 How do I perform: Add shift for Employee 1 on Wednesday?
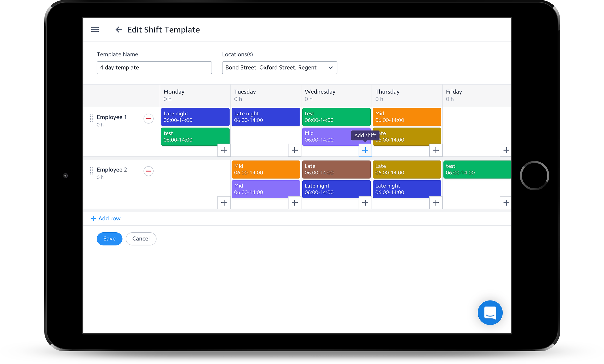point(365,150)
